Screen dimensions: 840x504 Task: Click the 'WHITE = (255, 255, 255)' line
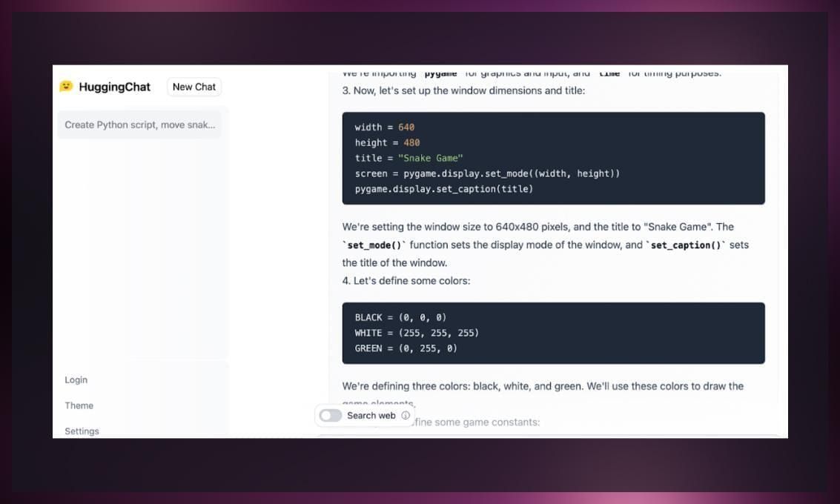(417, 333)
